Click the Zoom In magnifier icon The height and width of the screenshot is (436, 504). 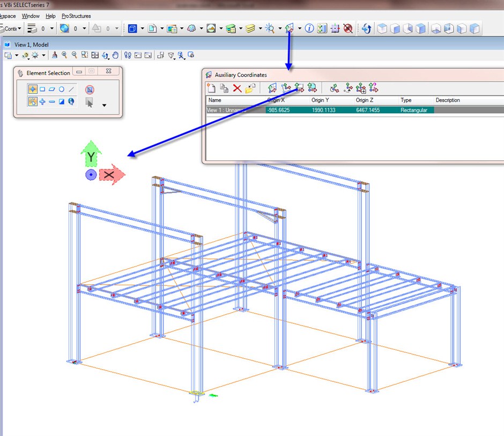[64, 55]
